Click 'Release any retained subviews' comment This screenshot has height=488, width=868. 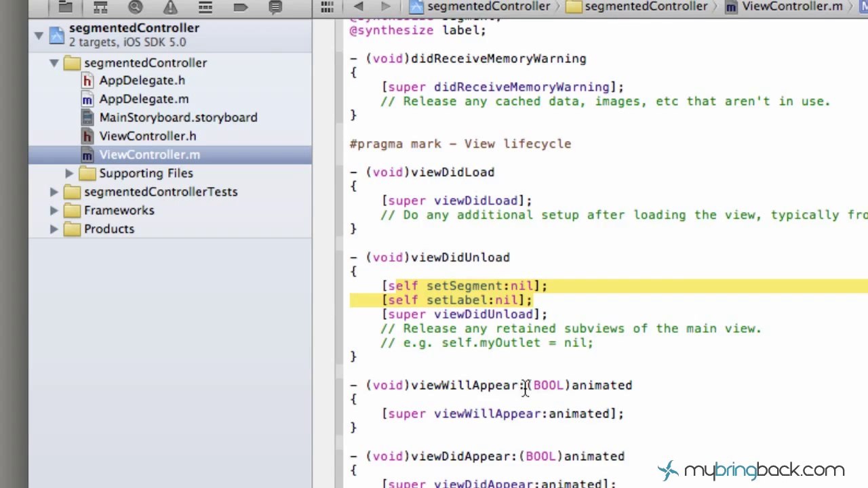coord(572,329)
